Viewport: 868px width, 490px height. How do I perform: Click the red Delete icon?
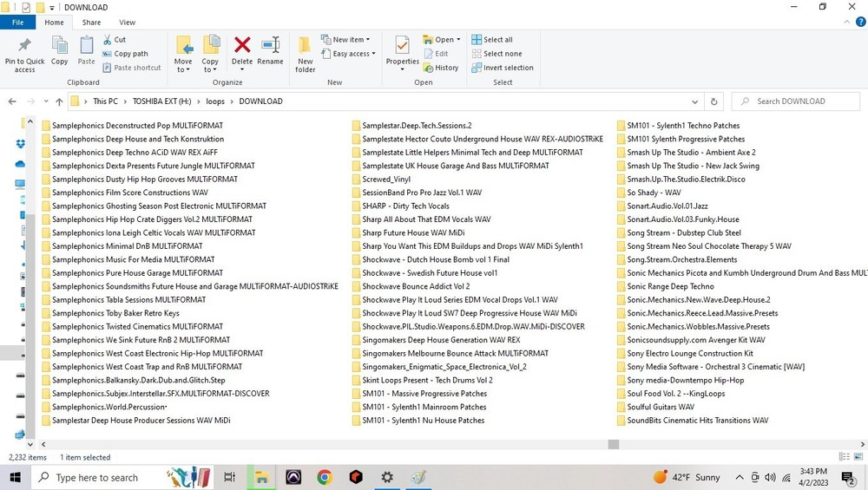(242, 44)
